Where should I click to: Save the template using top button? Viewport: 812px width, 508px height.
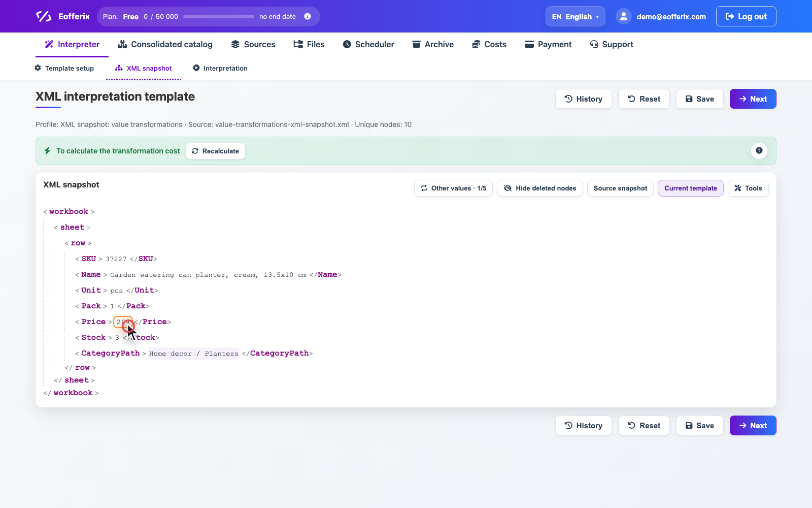700,99
